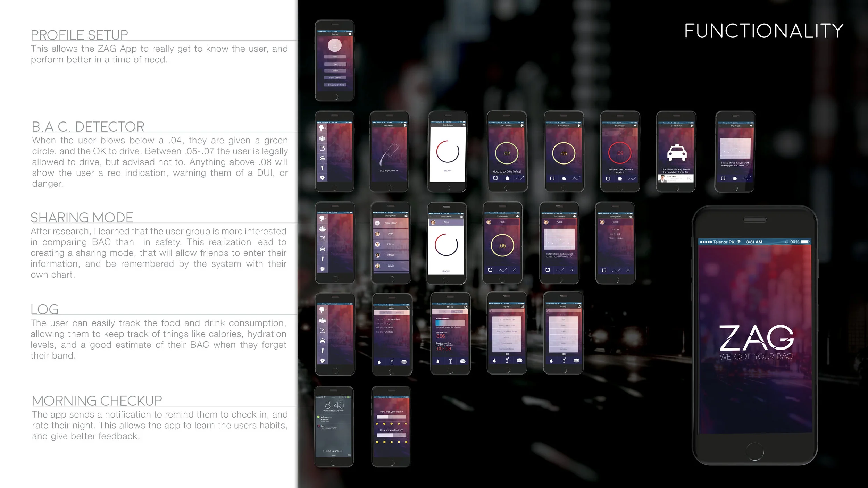Tap graph icon on Alex's BAC history screen

click(x=559, y=270)
